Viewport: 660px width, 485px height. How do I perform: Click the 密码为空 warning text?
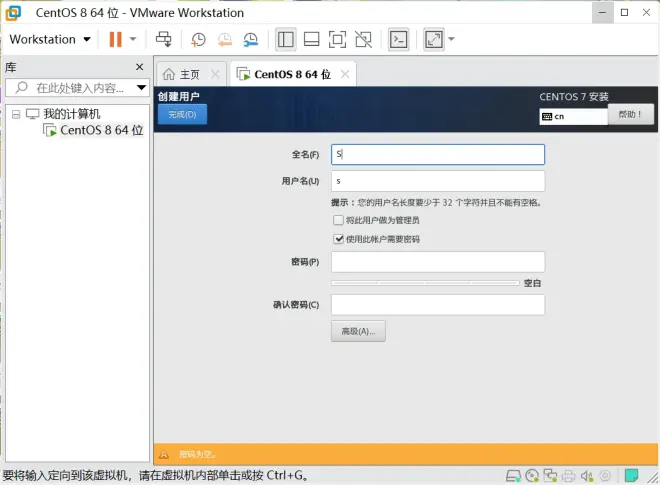point(197,455)
